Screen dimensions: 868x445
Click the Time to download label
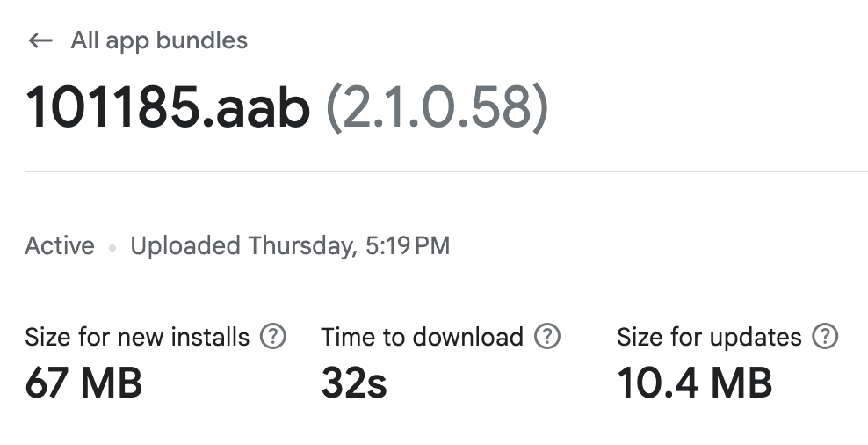[x=422, y=337]
